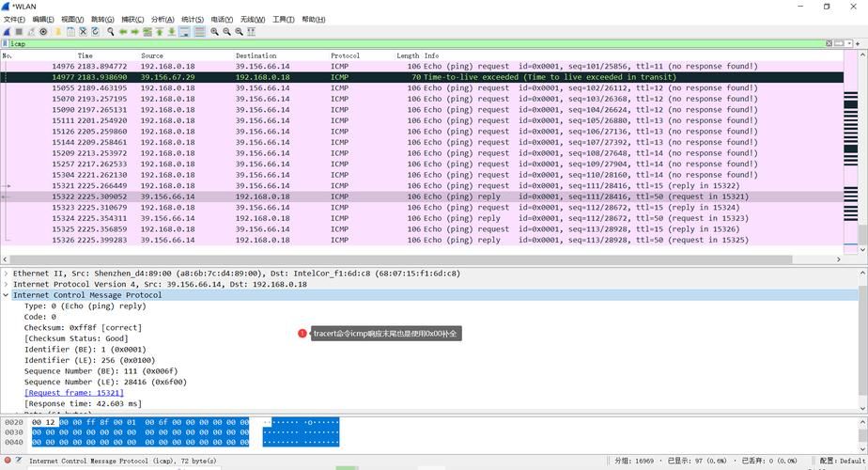
Task: Click into the icmp display filter field
Action: pos(415,43)
